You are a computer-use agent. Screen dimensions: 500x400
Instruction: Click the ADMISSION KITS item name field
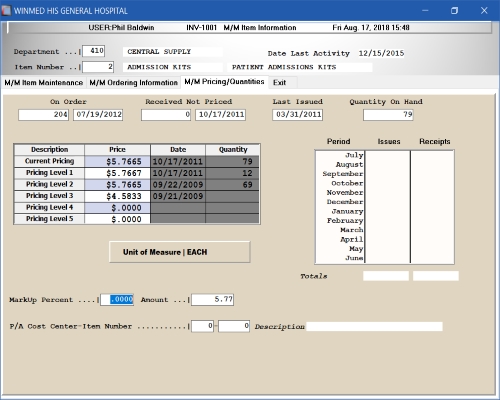pyautogui.click(x=173, y=67)
